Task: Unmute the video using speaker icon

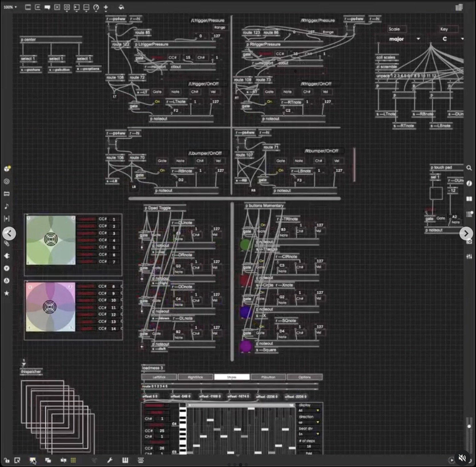Action: point(462,458)
